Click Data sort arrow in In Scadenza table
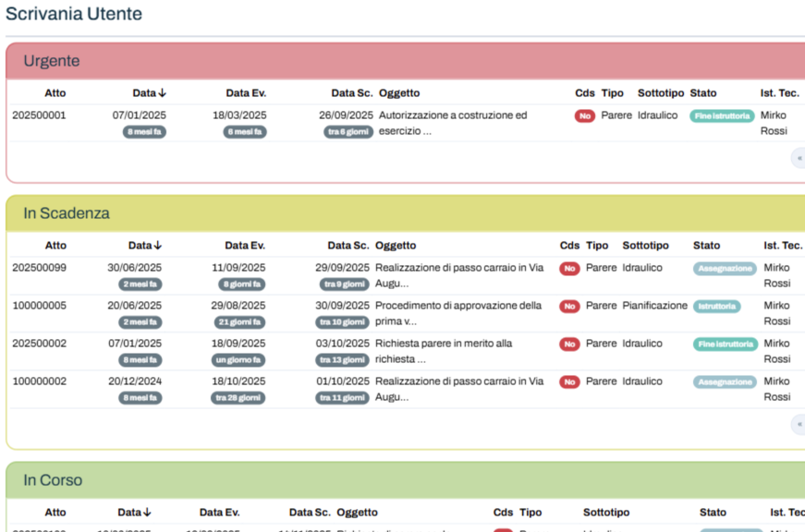This screenshot has height=532, width=805. pyautogui.click(x=158, y=246)
